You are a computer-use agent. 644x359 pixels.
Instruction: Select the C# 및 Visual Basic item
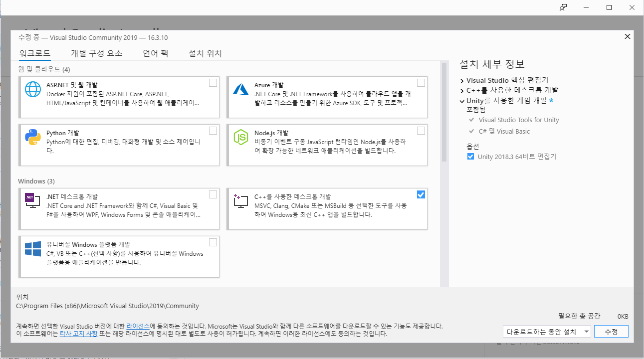(504, 132)
